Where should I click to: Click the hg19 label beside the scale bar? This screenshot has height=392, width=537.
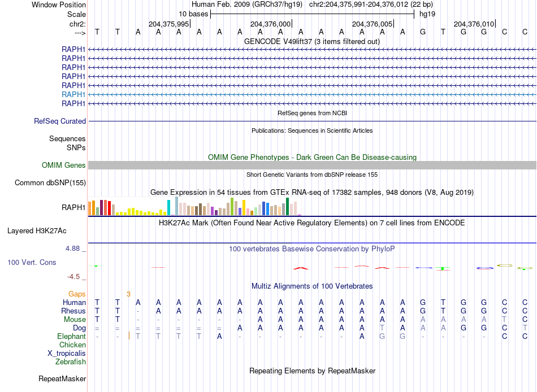(427, 14)
